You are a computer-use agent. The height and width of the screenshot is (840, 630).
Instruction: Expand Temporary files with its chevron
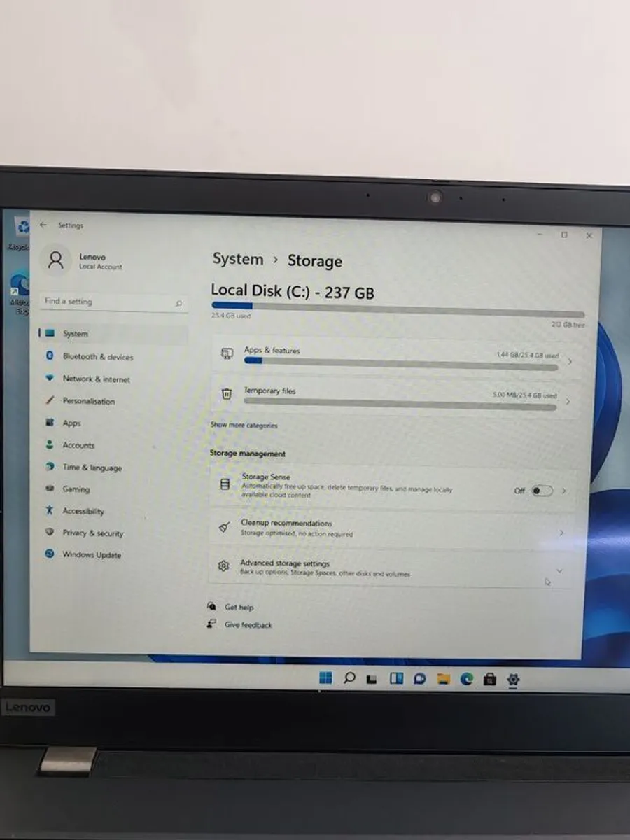[x=568, y=402]
